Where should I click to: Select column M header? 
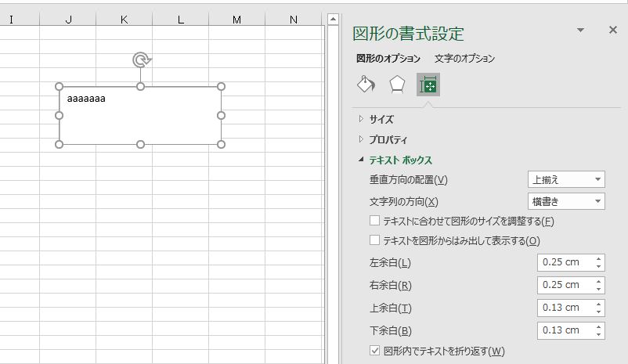pos(236,20)
